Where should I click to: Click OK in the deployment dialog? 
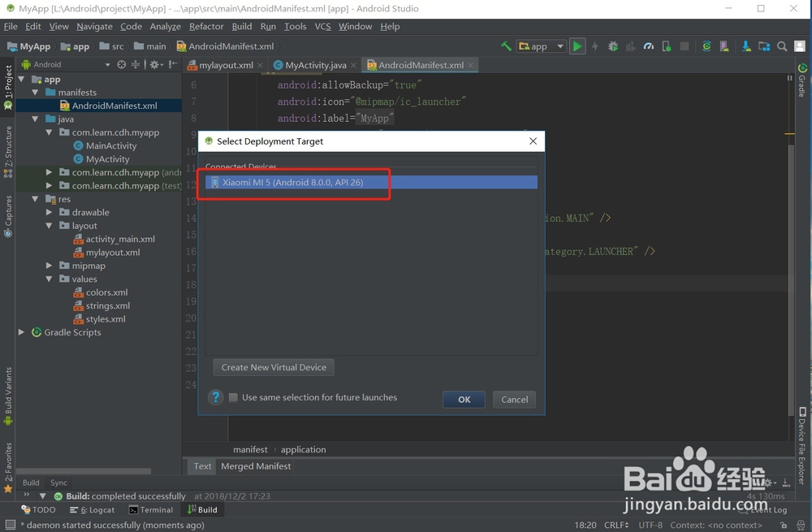464,400
